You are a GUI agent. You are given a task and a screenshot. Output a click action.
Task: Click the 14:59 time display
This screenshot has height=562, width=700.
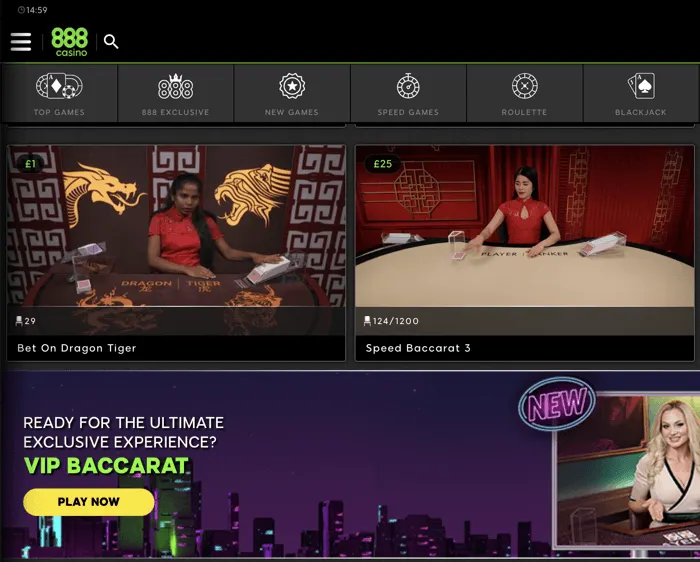click(37, 10)
